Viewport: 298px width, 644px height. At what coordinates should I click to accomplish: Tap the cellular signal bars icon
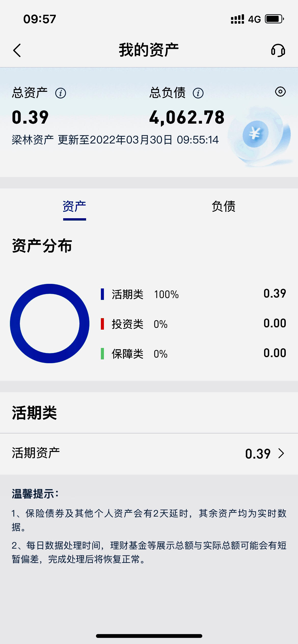pos(237,19)
